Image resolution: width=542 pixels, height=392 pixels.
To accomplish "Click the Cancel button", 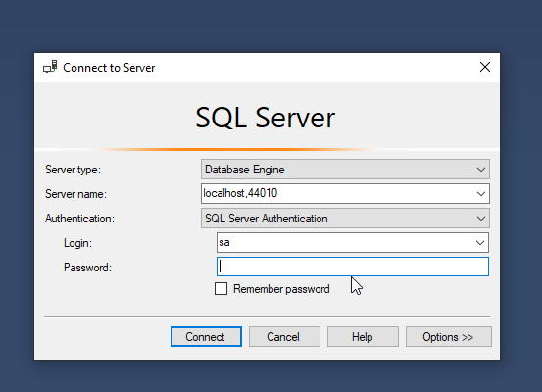I will (x=284, y=337).
